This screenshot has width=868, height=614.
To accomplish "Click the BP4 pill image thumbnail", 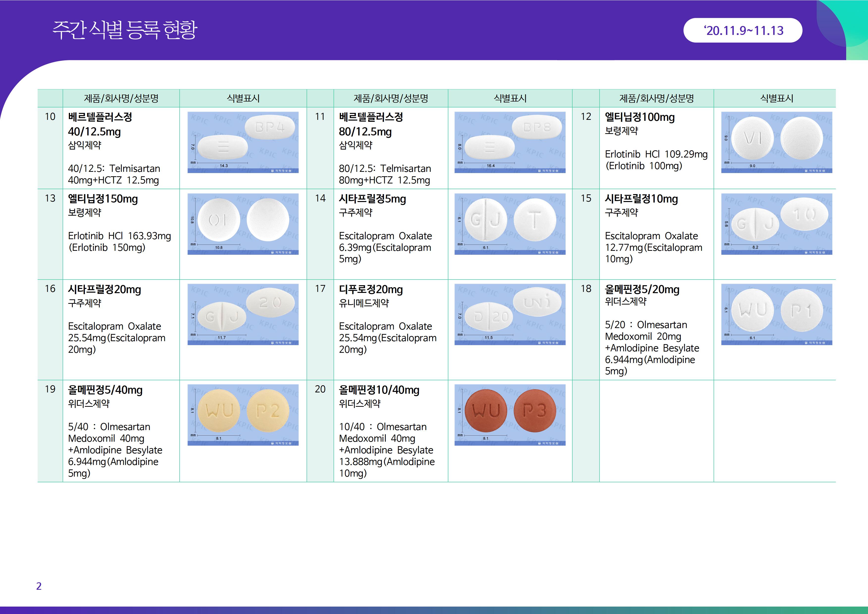I will [243, 142].
